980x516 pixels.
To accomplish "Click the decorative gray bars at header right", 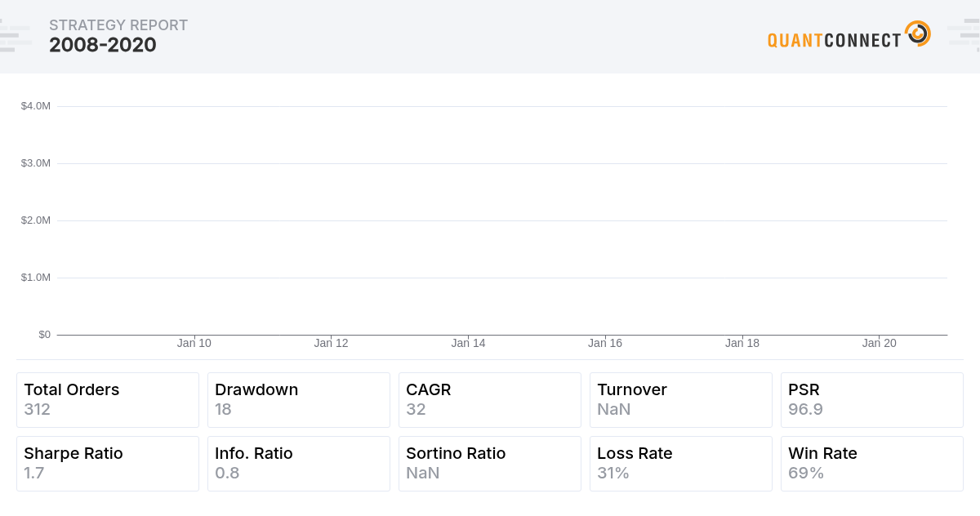I will pyautogui.click(x=964, y=35).
